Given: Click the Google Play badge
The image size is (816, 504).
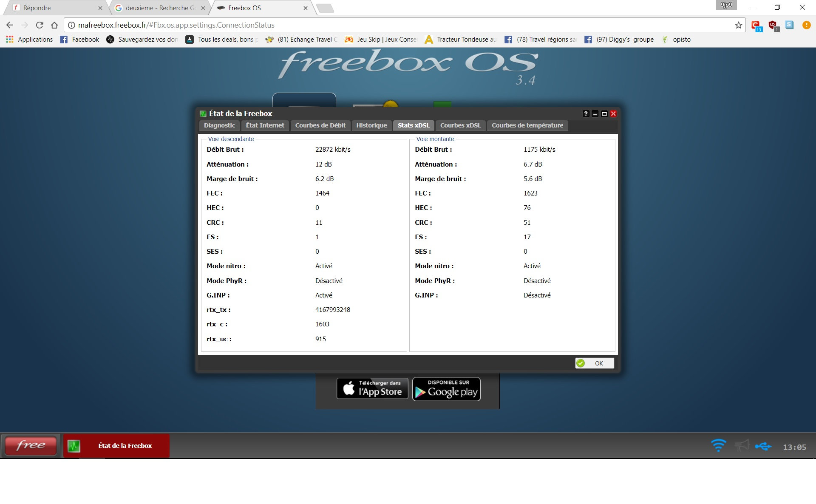Looking at the screenshot, I should [x=446, y=389].
